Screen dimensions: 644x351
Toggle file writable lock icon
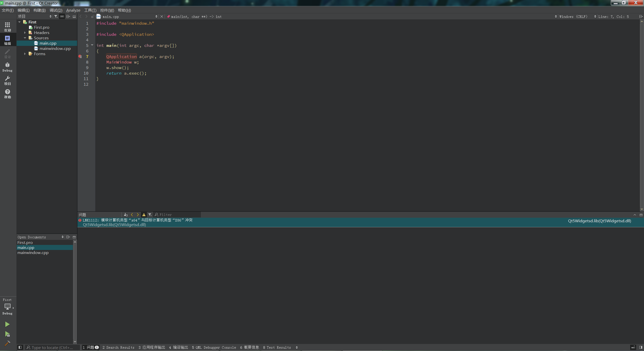pyautogui.click(x=92, y=16)
